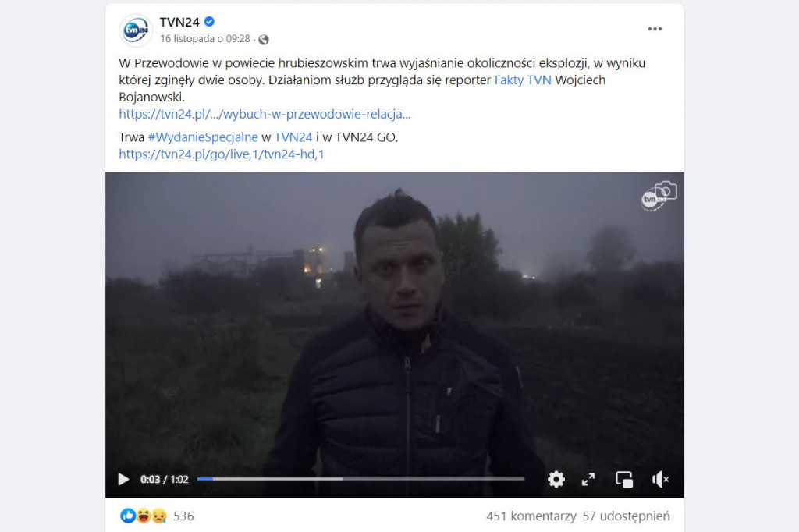Open the tvn24.pl/go/live stream link
Screen dimensions: 799x532
tap(221, 154)
